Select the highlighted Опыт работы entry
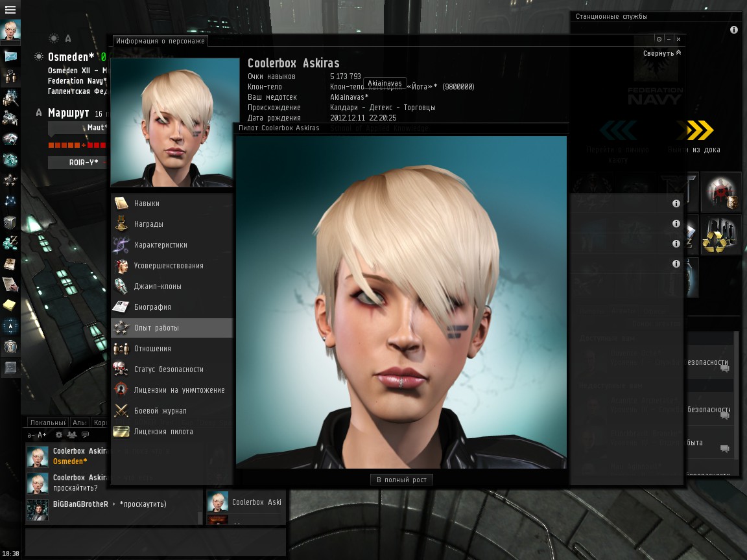747x560 pixels. [x=172, y=327]
